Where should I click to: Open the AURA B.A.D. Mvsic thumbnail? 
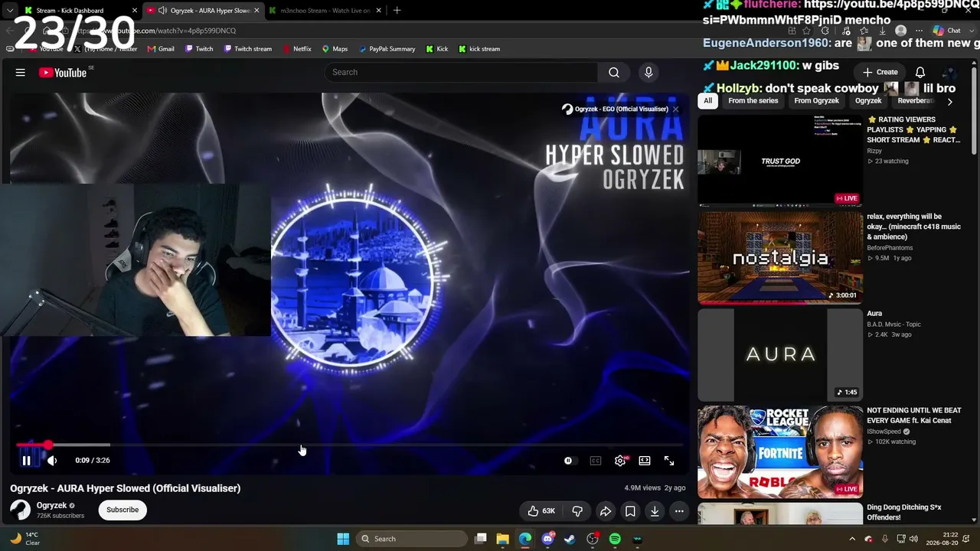tap(780, 355)
